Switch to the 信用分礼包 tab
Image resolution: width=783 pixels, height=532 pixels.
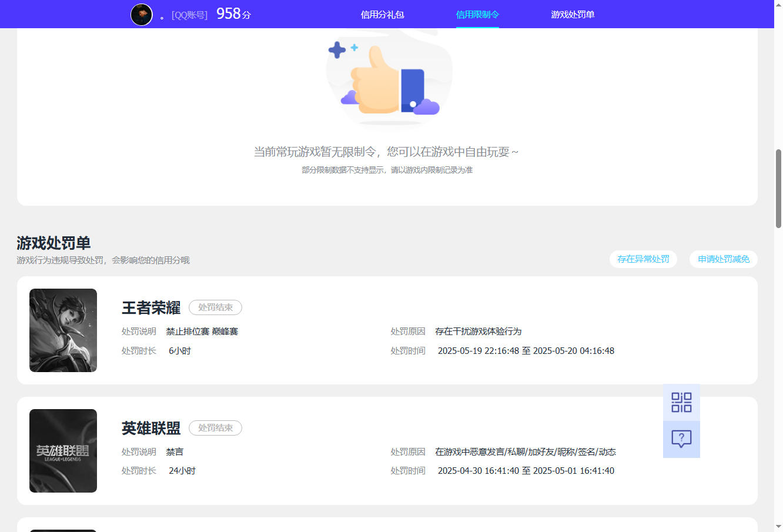coord(382,15)
